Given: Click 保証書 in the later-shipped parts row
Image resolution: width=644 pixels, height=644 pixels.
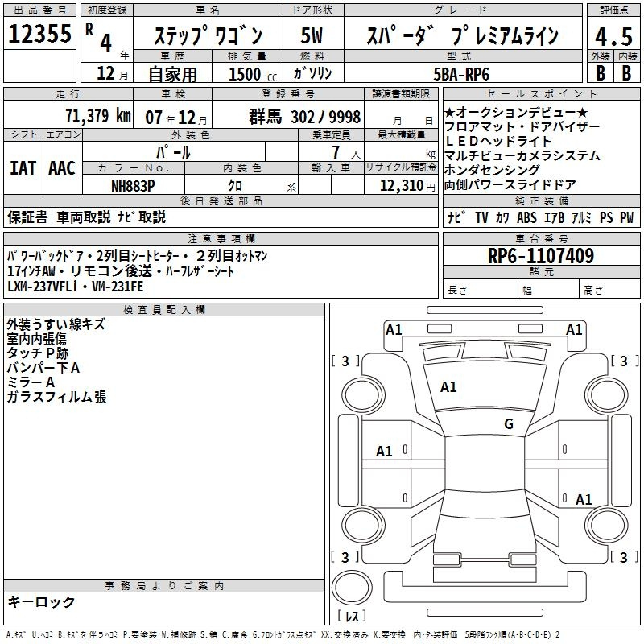Looking at the screenshot, I should pyautogui.click(x=27, y=217).
